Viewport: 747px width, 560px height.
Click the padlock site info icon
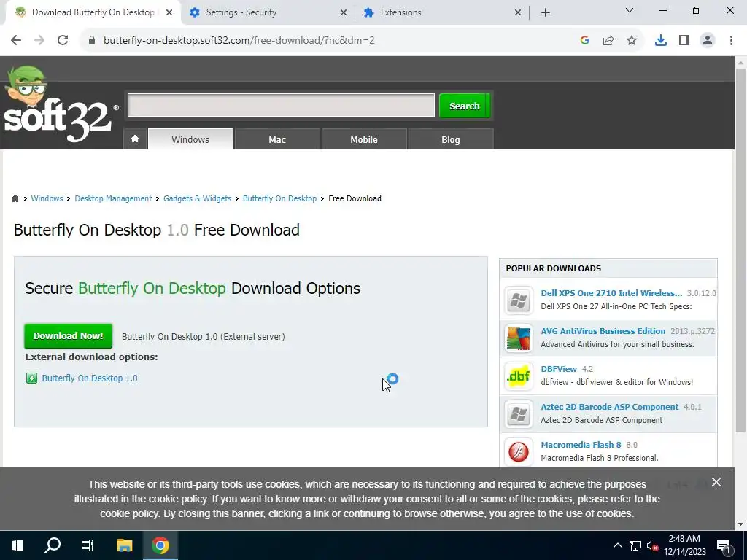[92, 41]
